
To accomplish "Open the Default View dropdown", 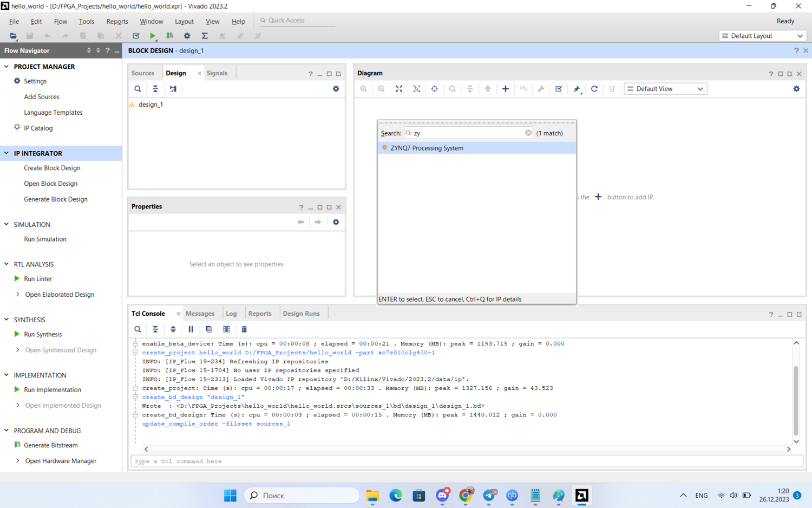I will tap(665, 89).
